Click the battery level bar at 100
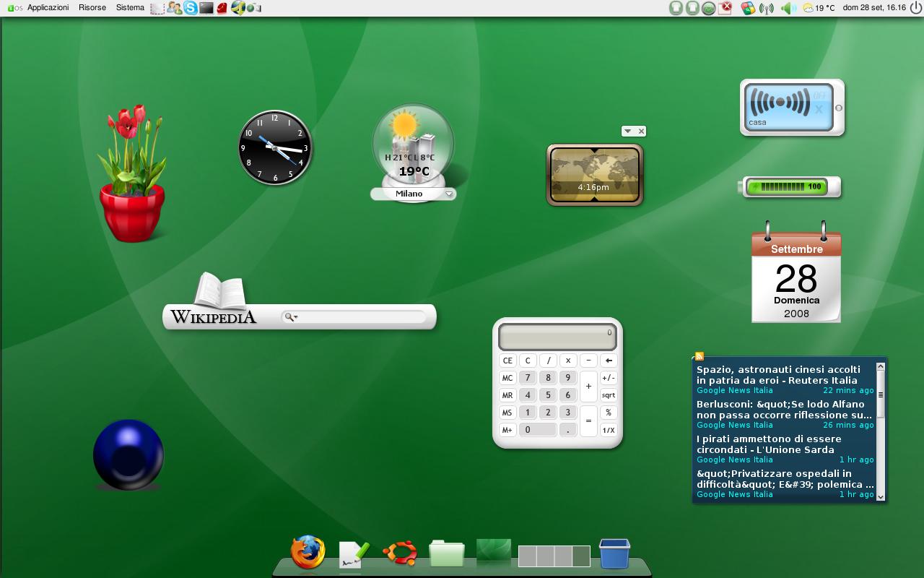924x578 pixels. tap(785, 186)
